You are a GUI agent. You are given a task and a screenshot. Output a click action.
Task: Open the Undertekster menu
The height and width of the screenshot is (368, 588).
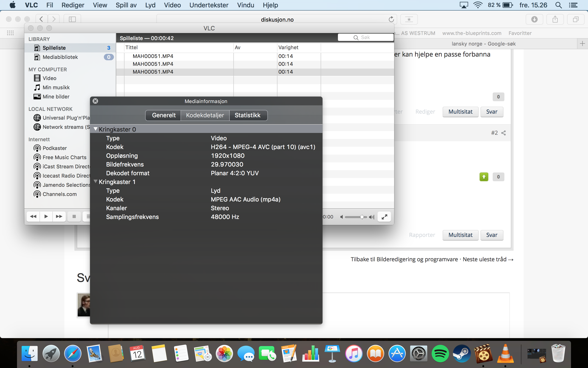click(209, 5)
